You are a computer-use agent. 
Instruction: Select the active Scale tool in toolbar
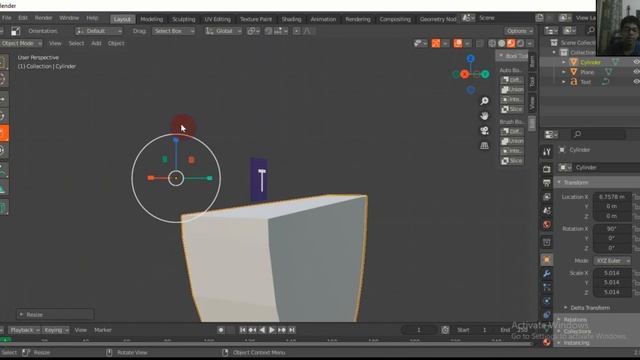tap(3, 133)
